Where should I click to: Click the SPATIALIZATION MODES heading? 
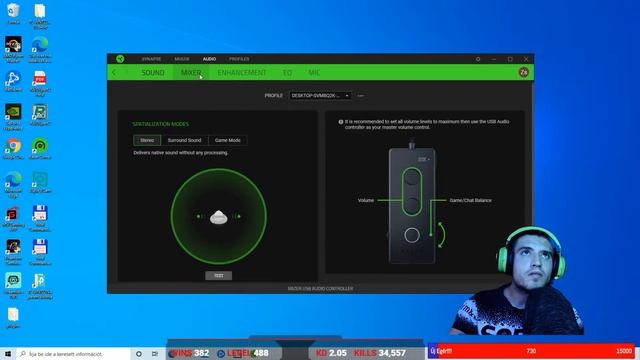160,124
